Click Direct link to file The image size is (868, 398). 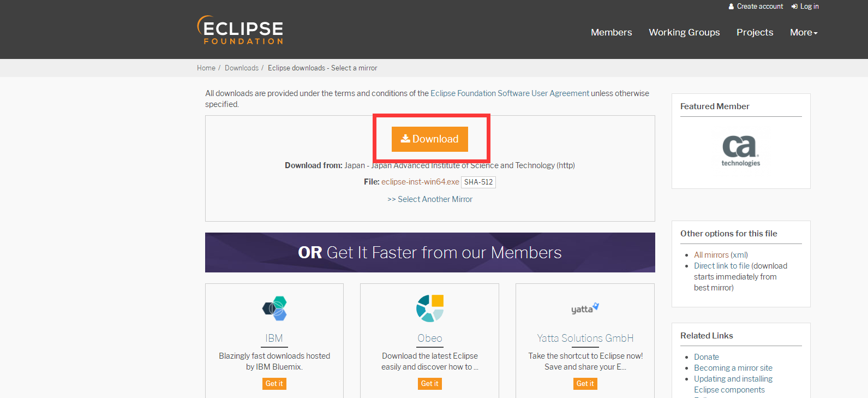point(722,266)
